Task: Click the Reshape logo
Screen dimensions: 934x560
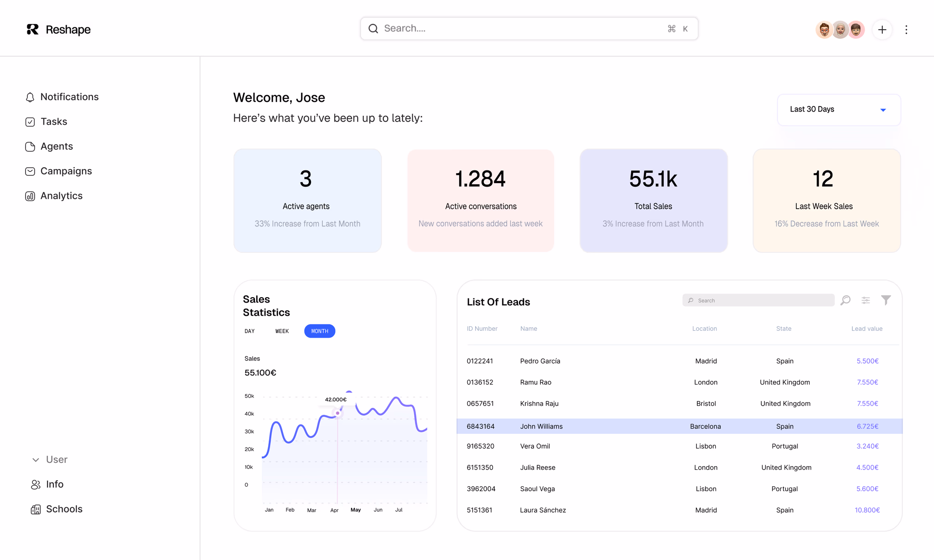Action: [x=58, y=30]
